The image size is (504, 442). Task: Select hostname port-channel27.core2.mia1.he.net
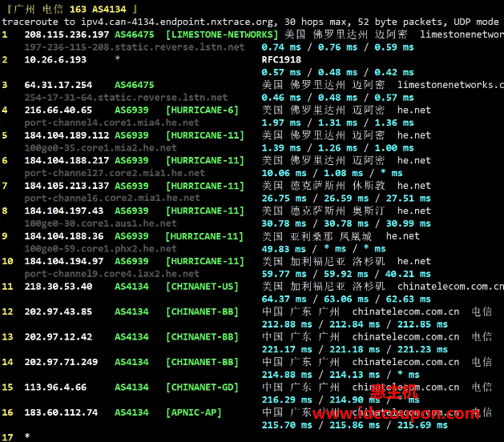pos(115,173)
